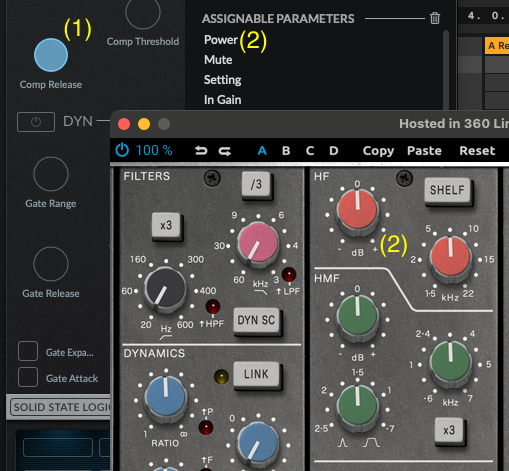
Task: Click the Copy button
Action: tap(378, 151)
